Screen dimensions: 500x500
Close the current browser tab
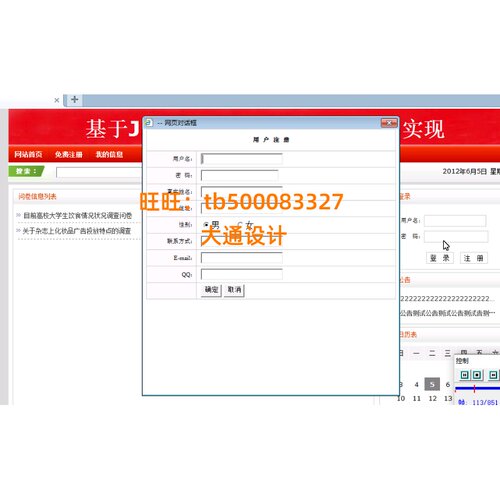(57, 100)
